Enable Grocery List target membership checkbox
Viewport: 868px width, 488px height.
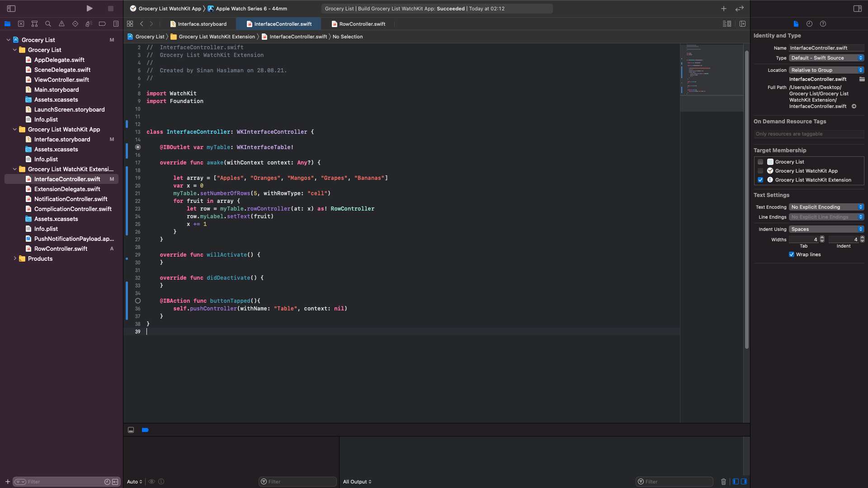coord(760,162)
